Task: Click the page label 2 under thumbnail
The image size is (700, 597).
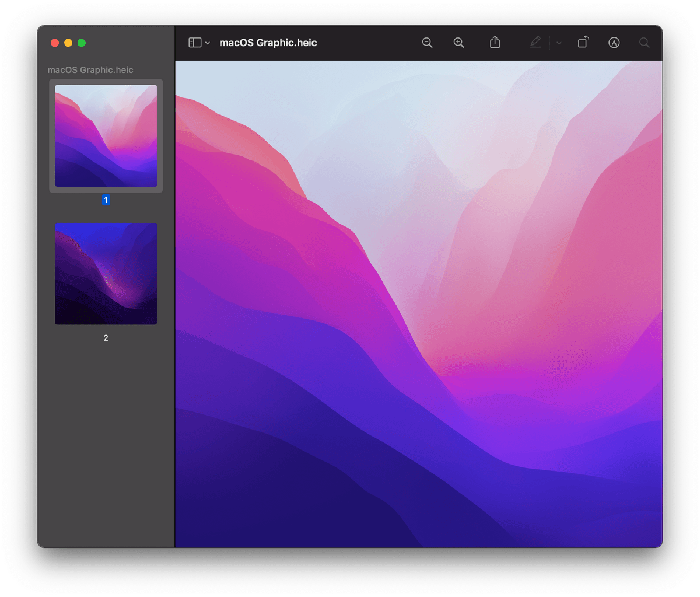Action: pyautogui.click(x=106, y=338)
